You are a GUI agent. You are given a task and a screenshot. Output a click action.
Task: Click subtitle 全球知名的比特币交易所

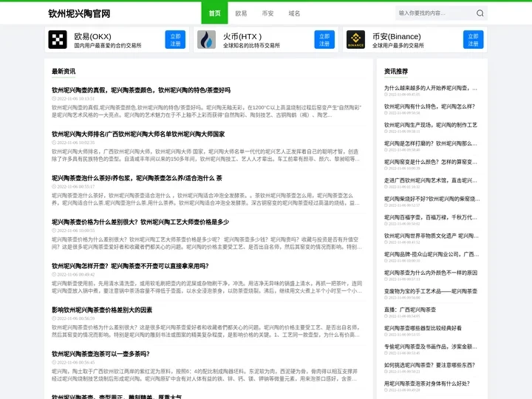pyautogui.click(x=251, y=46)
